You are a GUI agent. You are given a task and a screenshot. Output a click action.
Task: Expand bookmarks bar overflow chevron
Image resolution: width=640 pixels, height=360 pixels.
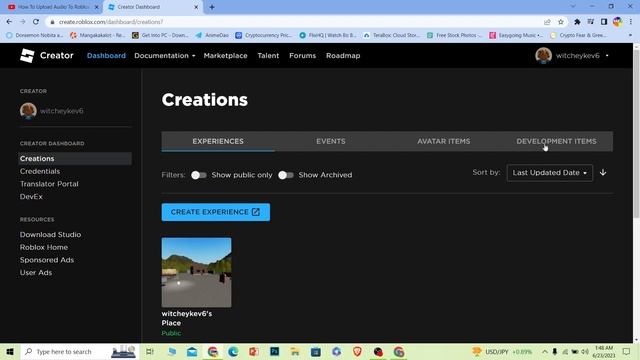(630, 36)
